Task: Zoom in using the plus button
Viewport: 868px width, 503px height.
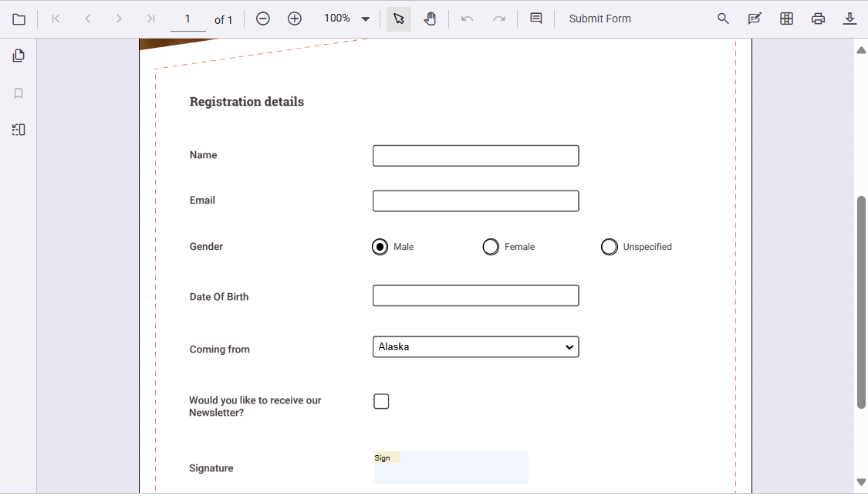Action: tap(294, 19)
